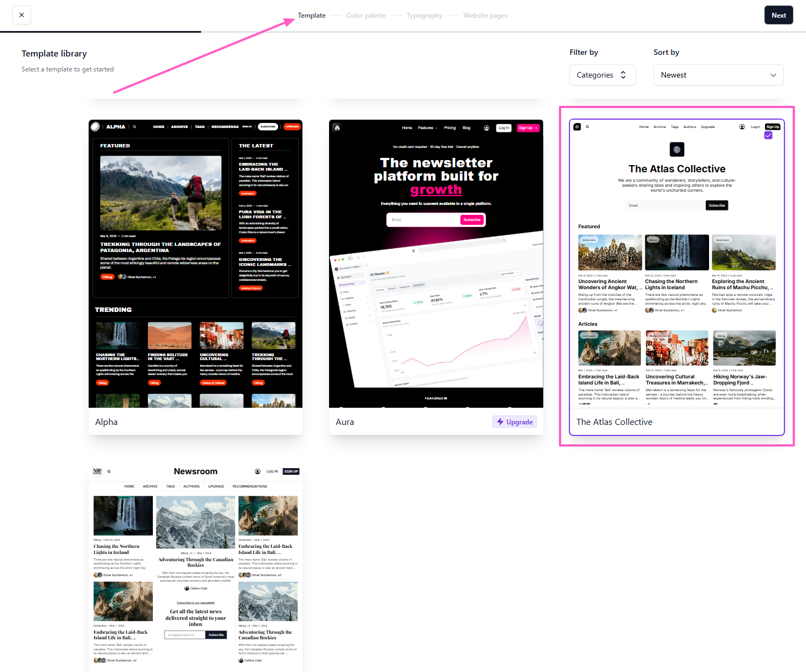Screen dimensions: 806x672
Task: Uncheck the Atlas Collective selected checkbox
Action: 768,135
